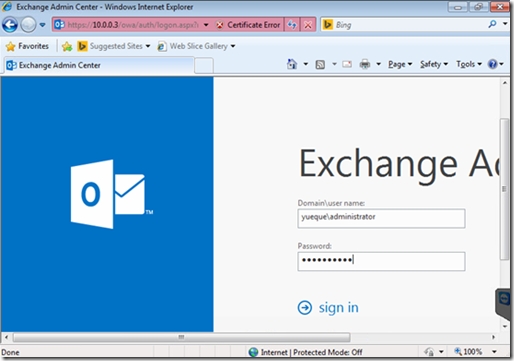The image size is (514, 361).
Task: Open a new blank tab
Action: (204, 65)
